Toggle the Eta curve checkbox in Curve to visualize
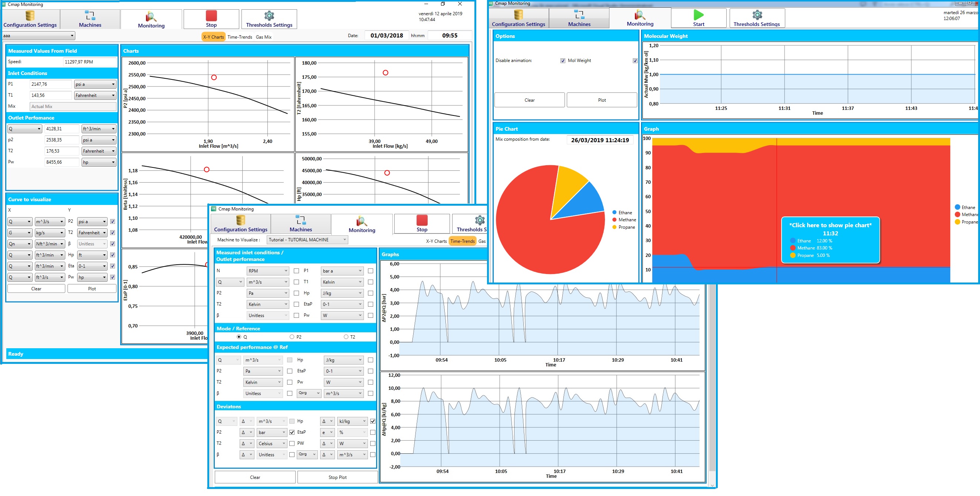 click(113, 266)
